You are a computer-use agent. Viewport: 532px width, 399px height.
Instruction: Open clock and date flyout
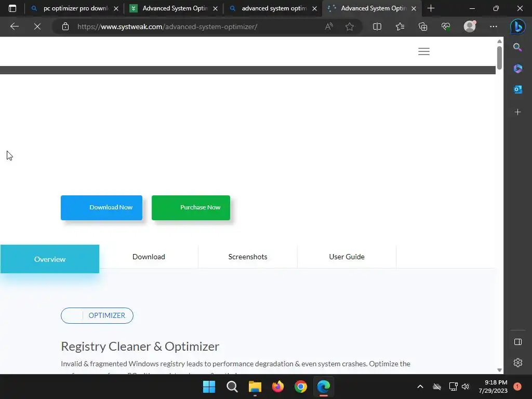(493, 387)
